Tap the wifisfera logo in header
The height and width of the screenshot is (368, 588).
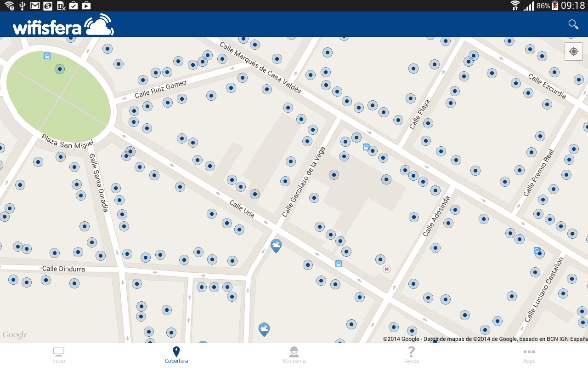point(63,25)
